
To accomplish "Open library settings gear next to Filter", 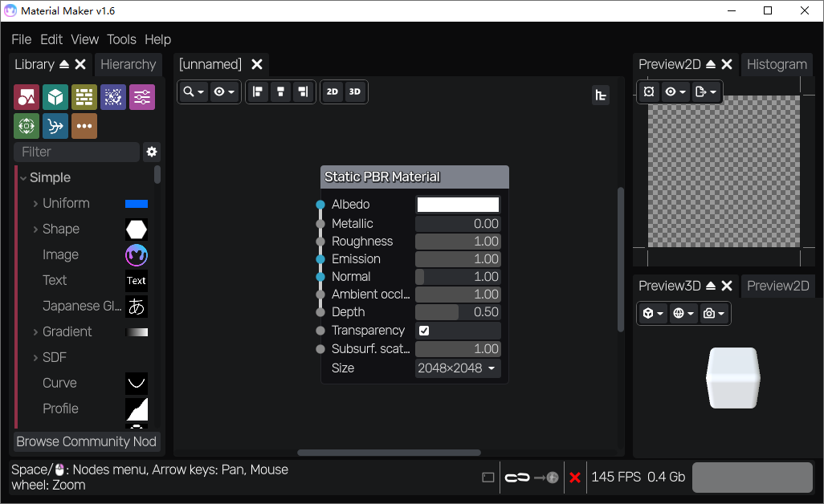I will click(x=152, y=152).
